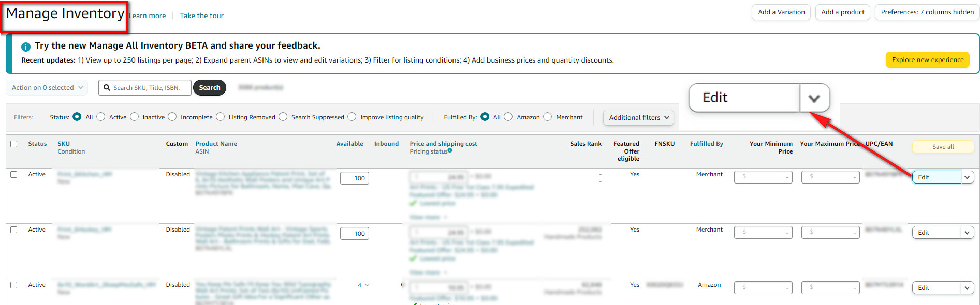The image size is (980, 305).
Task: Click Disabled in the first row Custom column
Action: coord(178,174)
